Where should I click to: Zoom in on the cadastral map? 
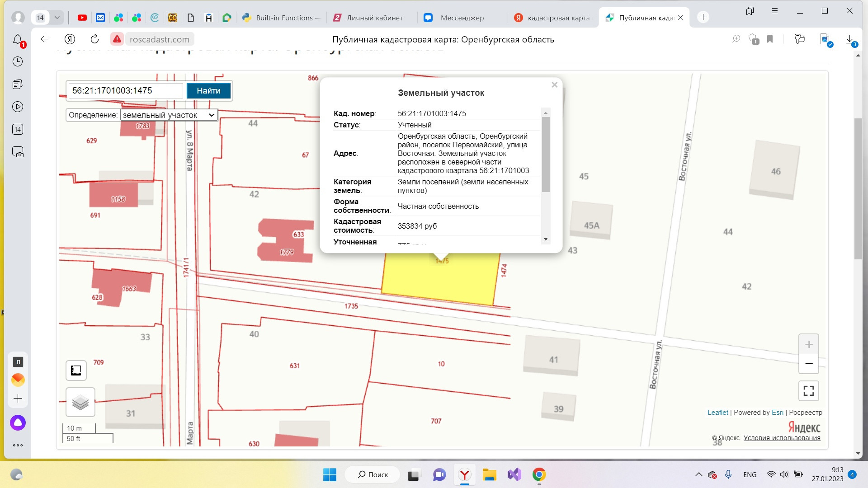[808, 345]
